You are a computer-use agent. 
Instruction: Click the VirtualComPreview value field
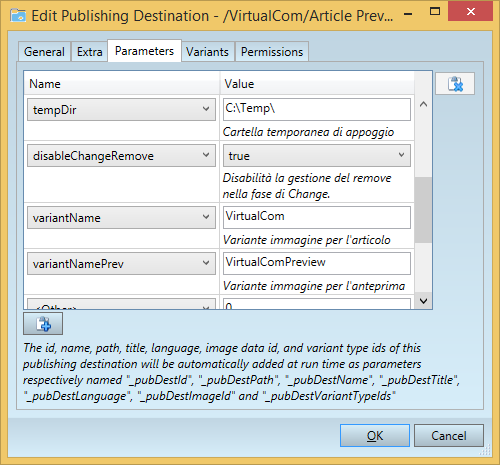317,263
